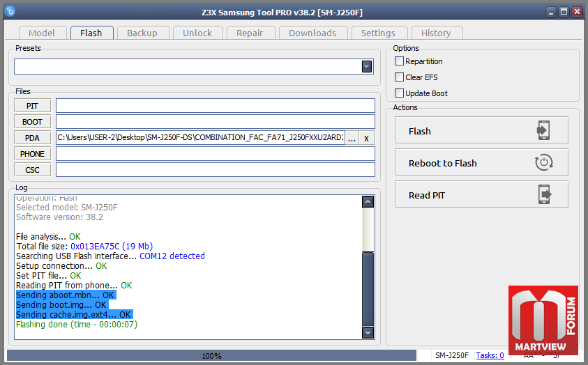Maximize the Z3X Samsung Tool window
Viewport: 588px width, 365px height.
coord(564,12)
